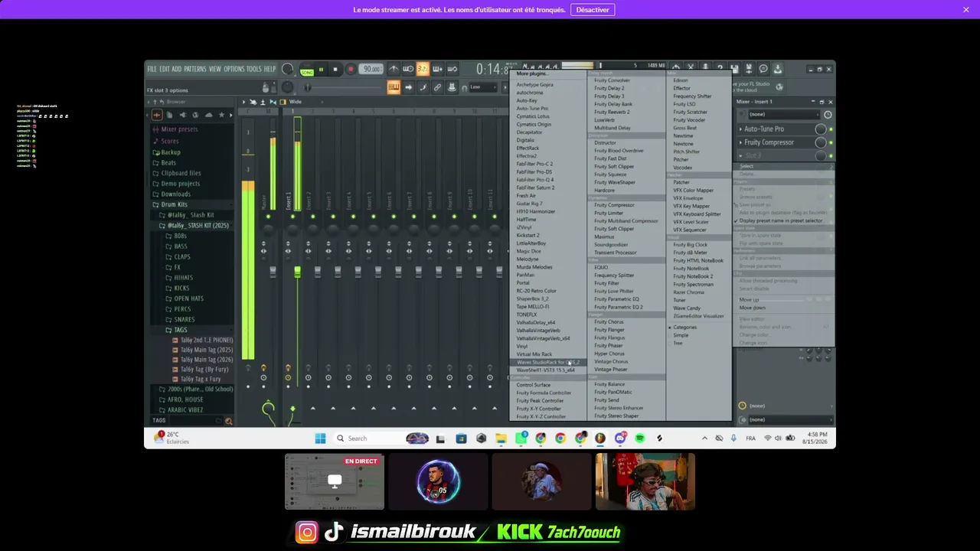This screenshot has height=551, width=980.
Task: Open the EDIT menu
Action: click(x=165, y=69)
